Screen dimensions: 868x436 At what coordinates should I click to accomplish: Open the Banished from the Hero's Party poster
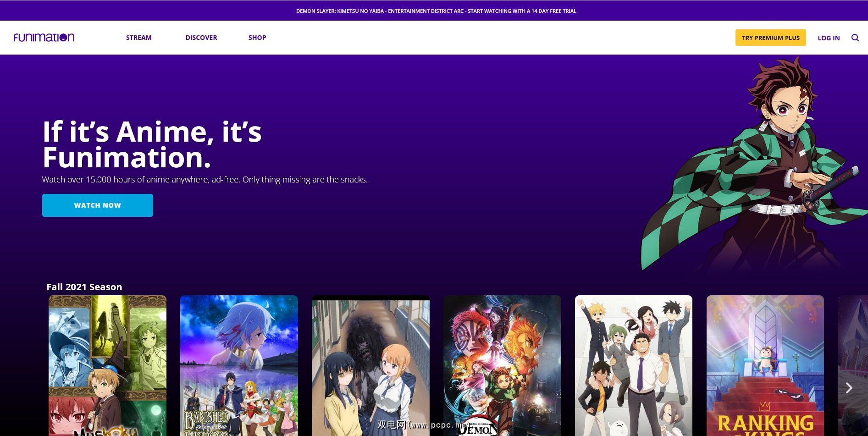pos(239,365)
